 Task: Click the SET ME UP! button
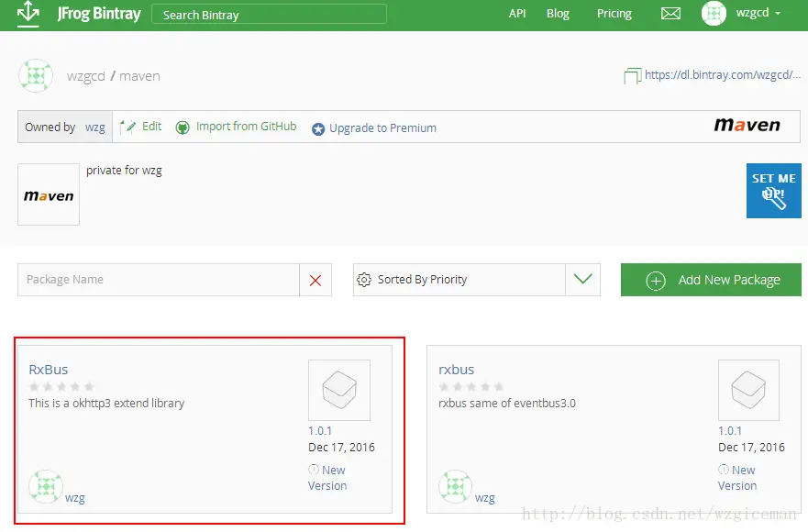tap(773, 191)
